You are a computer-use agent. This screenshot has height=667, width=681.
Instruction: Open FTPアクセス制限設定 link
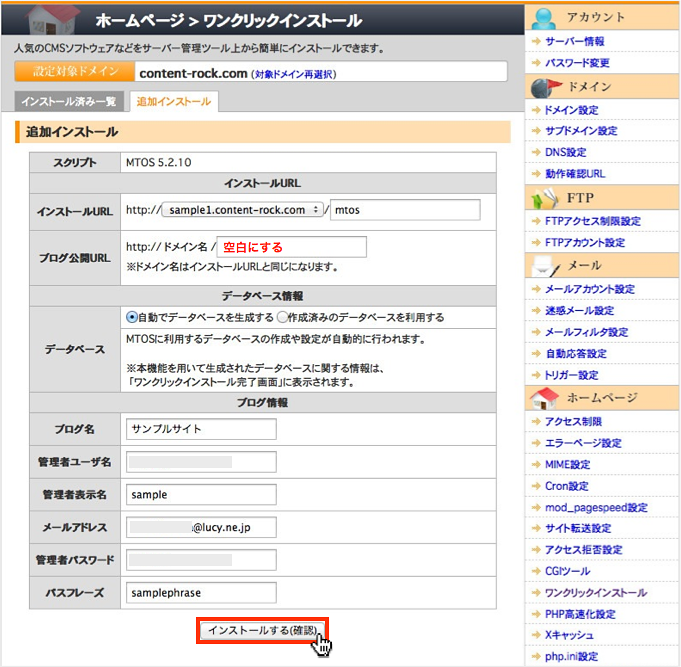click(x=593, y=221)
